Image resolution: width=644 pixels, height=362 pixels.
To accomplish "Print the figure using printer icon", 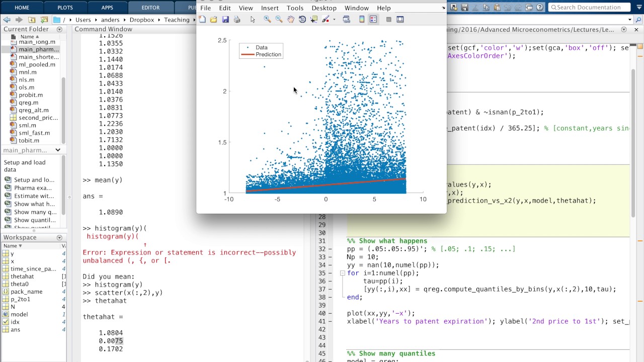I will point(237,19).
